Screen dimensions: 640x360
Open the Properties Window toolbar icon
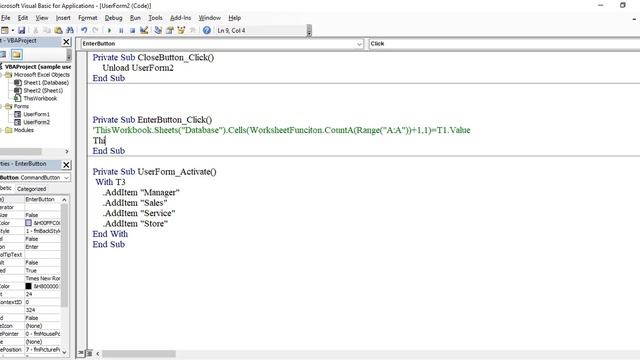coord(169,30)
